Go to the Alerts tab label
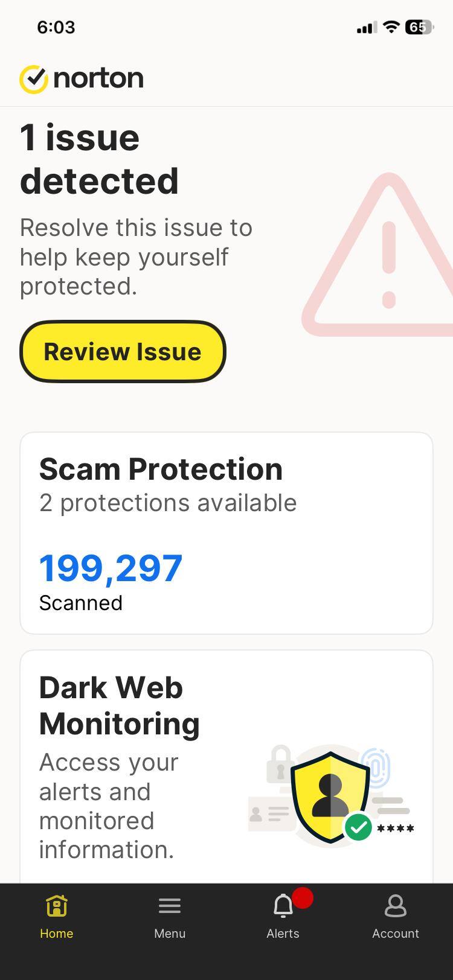The width and height of the screenshot is (453, 980). click(x=283, y=934)
